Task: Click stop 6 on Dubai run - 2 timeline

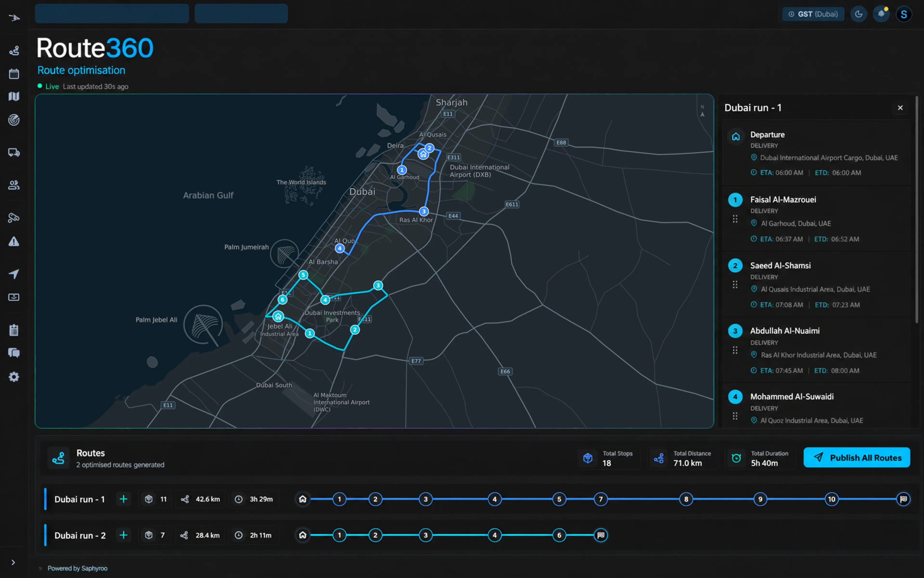Action: pyautogui.click(x=559, y=535)
